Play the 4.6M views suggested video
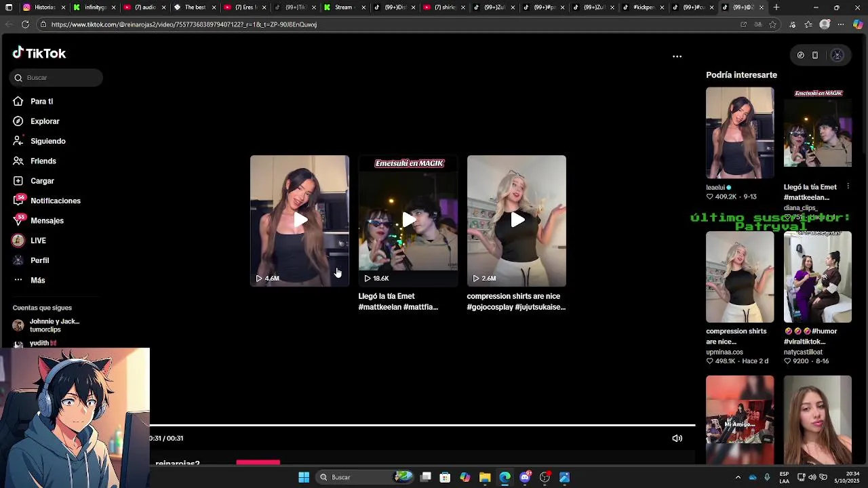 click(x=300, y=221)
